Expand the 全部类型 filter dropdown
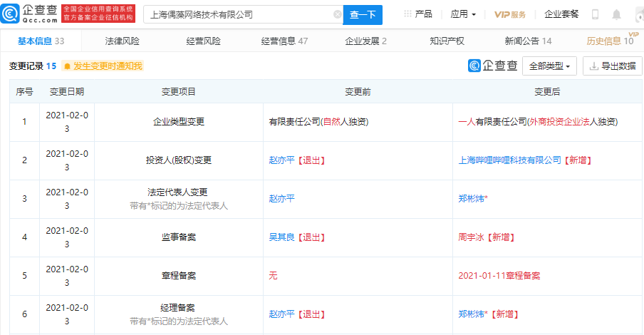This screenshot has width=644, height=335. (x=549, y=66)
